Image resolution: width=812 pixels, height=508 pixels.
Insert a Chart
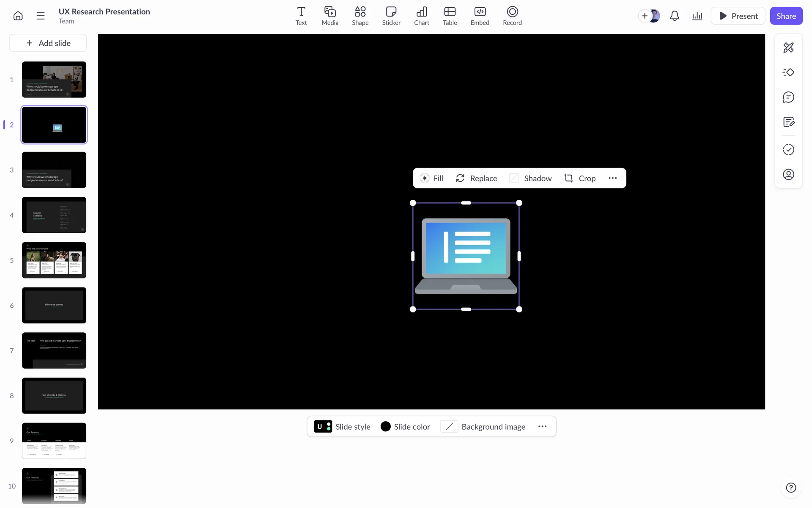(x=421, y=16)
